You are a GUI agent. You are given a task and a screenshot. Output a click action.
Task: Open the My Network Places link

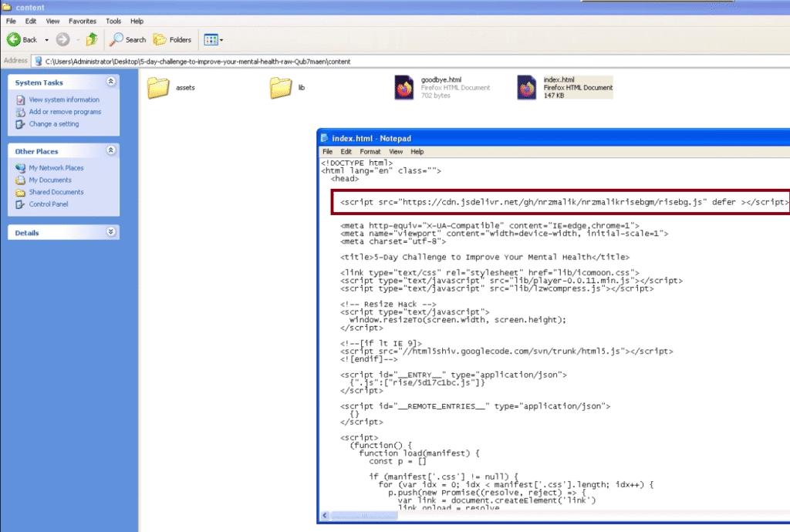tap(56, 168)
